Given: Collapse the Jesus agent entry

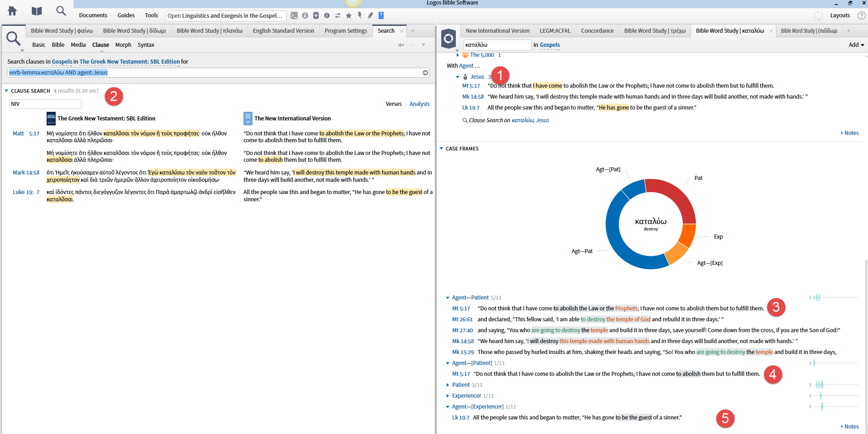Looking at the screenshot, I should [458, 77].
